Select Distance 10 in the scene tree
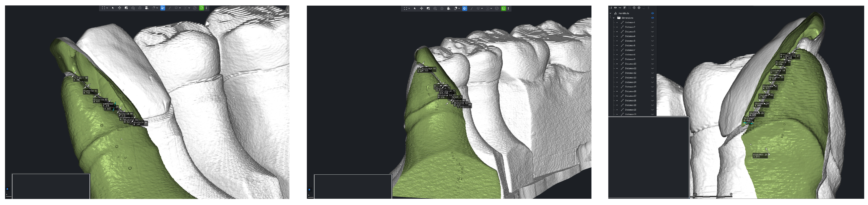 tap(630, 64)
